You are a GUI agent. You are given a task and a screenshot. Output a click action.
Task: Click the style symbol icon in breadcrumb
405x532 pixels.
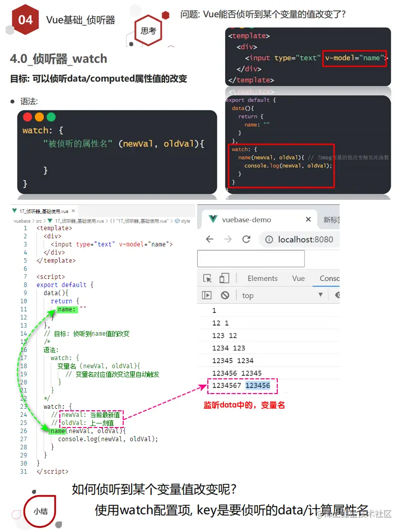point(177,221)
